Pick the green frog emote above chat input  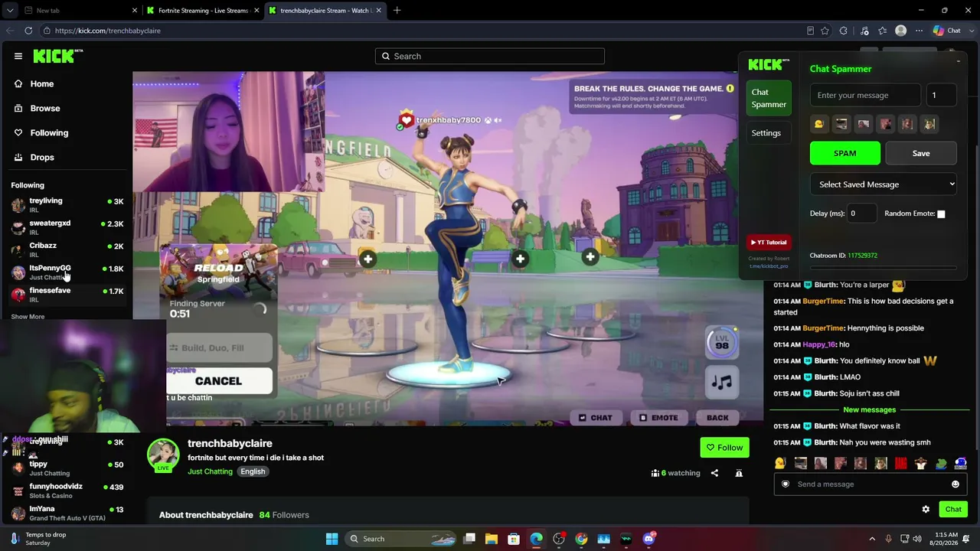(941, 463)
